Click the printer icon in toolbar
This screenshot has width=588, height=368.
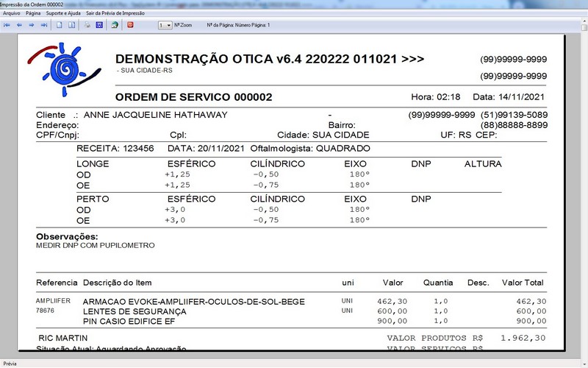[87, 25]
